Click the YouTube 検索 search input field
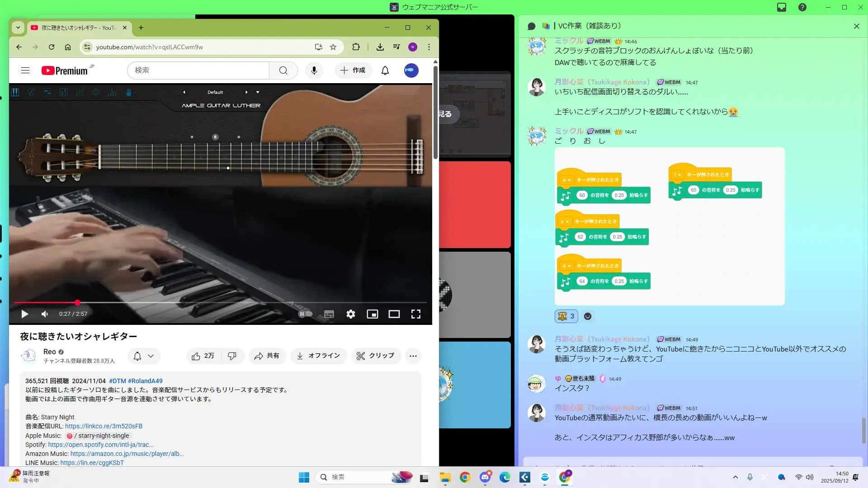 [x=199, y=70]
